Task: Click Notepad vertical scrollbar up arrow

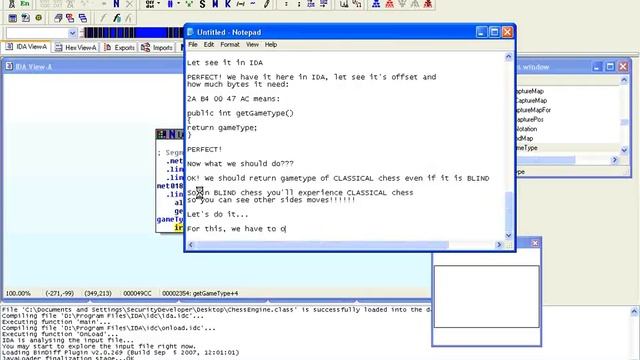Action: pyautogui.click(x=509, y=57)
